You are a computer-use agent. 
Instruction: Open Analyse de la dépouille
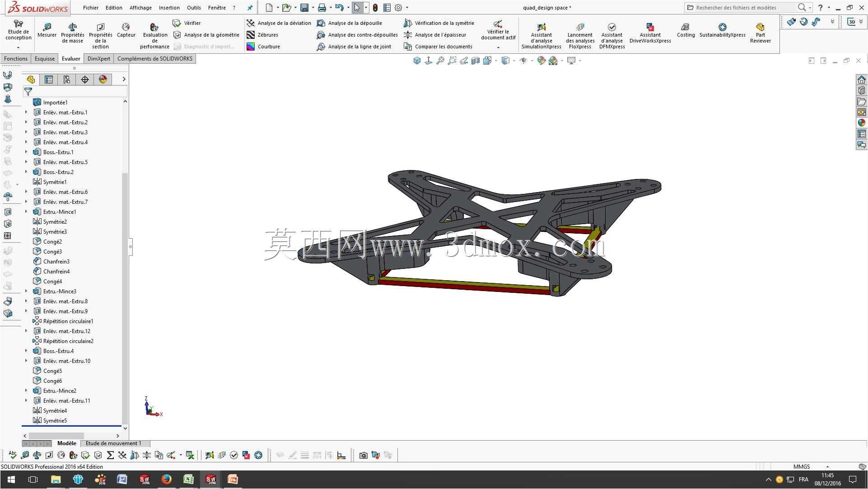pos(350,23)
